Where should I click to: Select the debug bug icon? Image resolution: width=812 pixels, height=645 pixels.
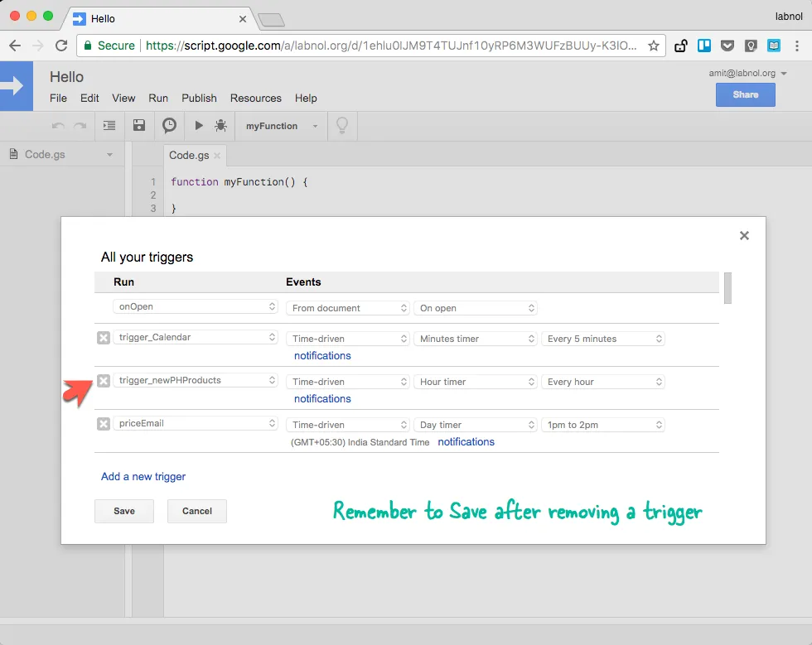pos(221,125)
